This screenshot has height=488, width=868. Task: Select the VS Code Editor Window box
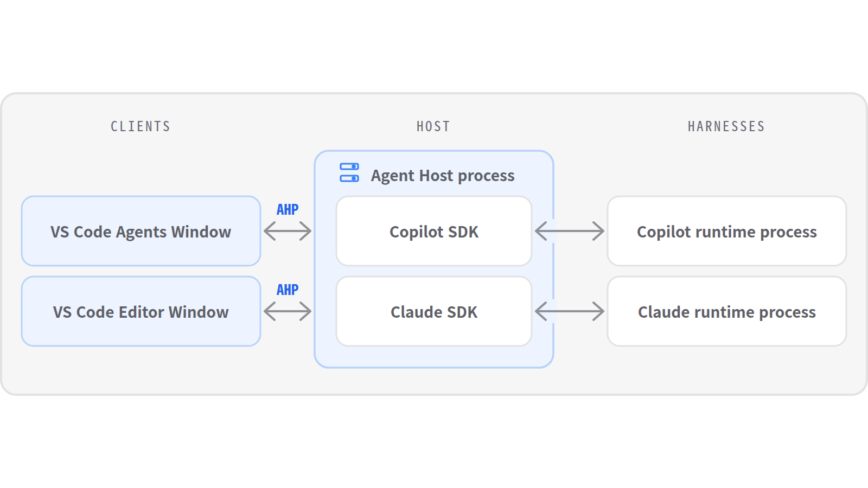point(141,311)
